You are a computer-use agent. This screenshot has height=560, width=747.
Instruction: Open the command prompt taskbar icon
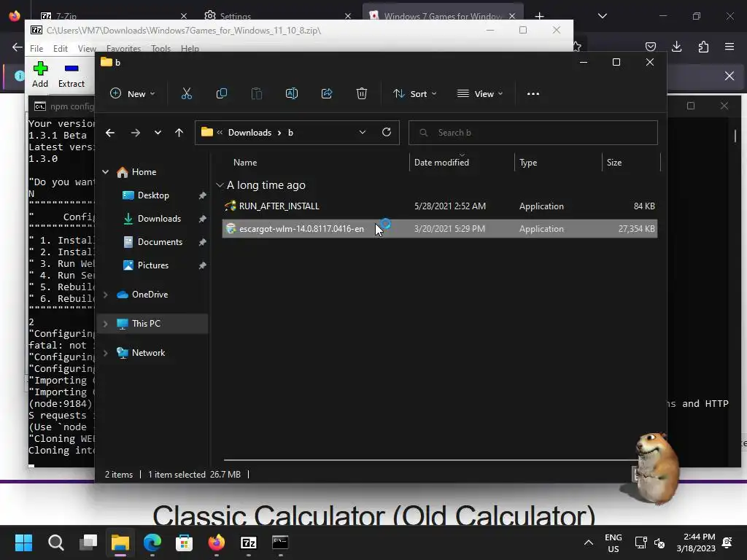point(280,542)
